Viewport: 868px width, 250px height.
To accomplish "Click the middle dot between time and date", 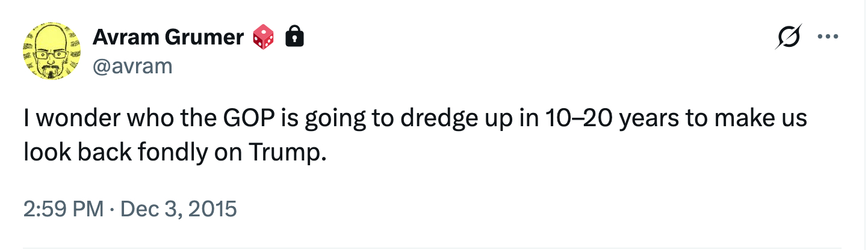I will (113, 209).
